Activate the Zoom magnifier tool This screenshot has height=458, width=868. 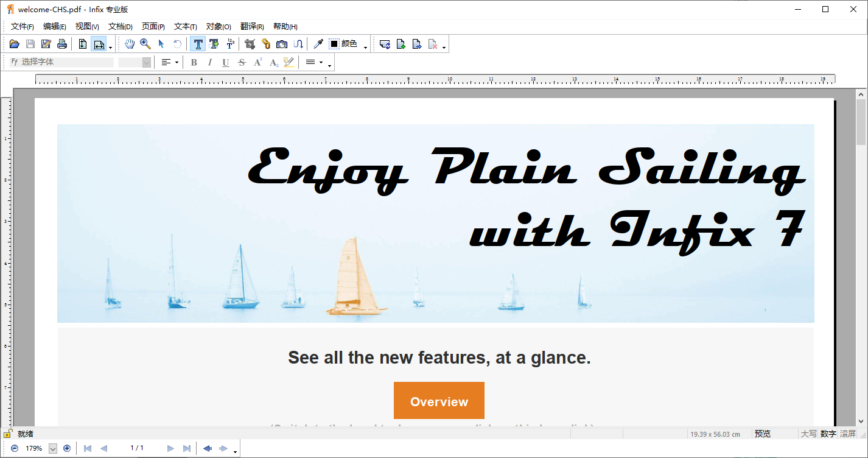click(145, 43)
